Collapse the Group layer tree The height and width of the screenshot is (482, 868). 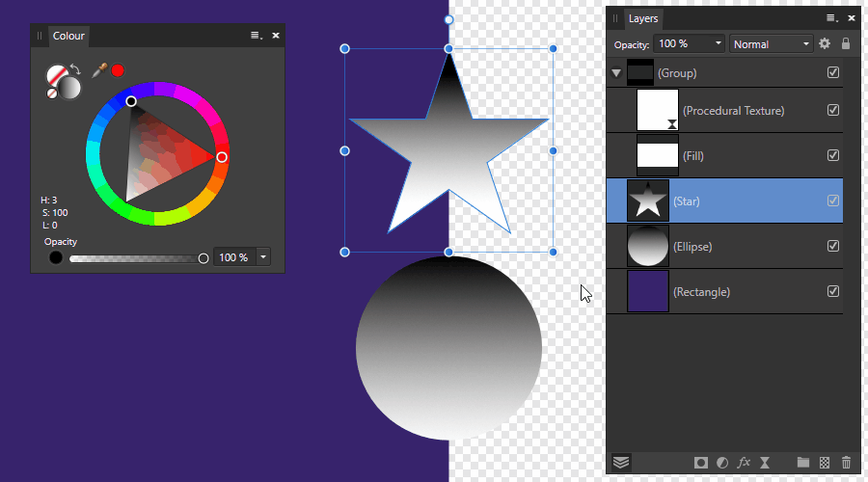616,73
